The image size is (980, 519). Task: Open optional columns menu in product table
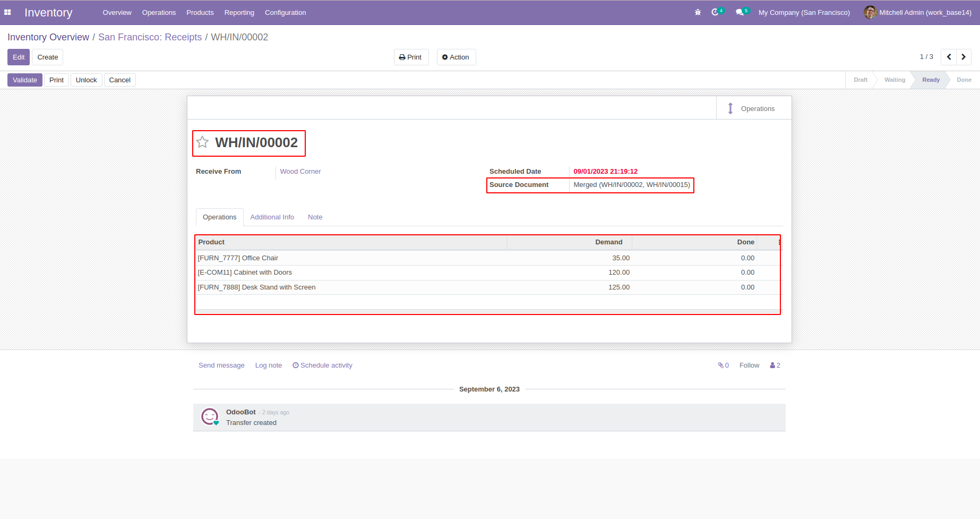coord(779,242)
